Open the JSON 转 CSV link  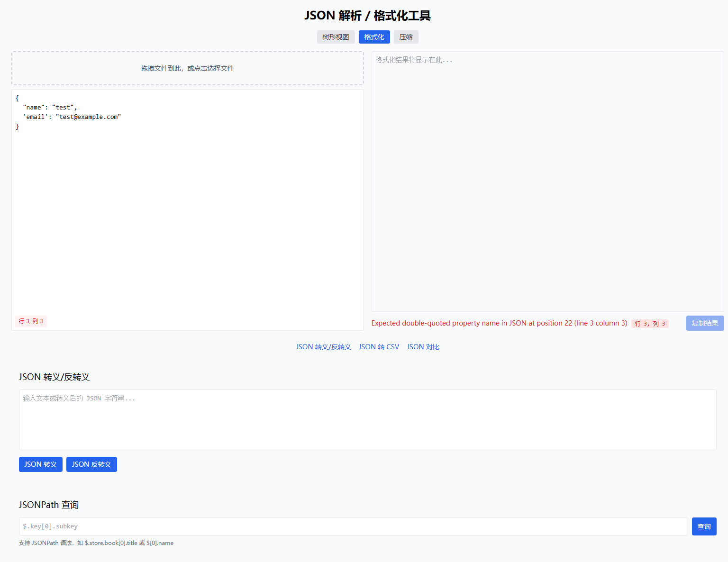(379, 346)
